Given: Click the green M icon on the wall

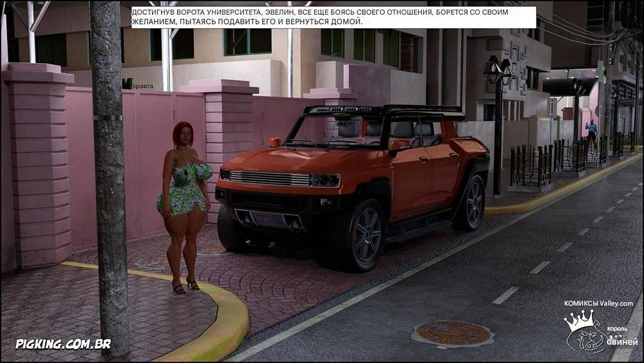Looking at the screenshot, I should pyautogui.click(x=127, y=83).
